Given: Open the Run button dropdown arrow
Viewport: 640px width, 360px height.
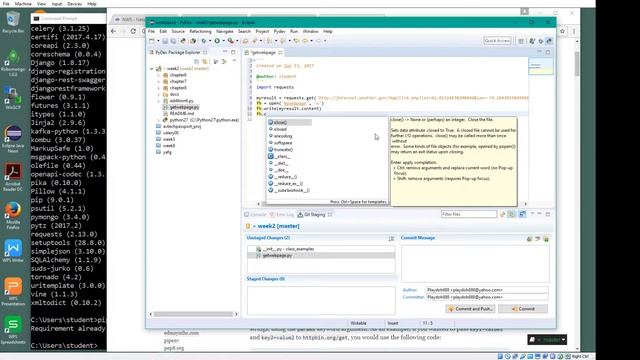Looking at the screenshot, I should (x=223, y=41).
